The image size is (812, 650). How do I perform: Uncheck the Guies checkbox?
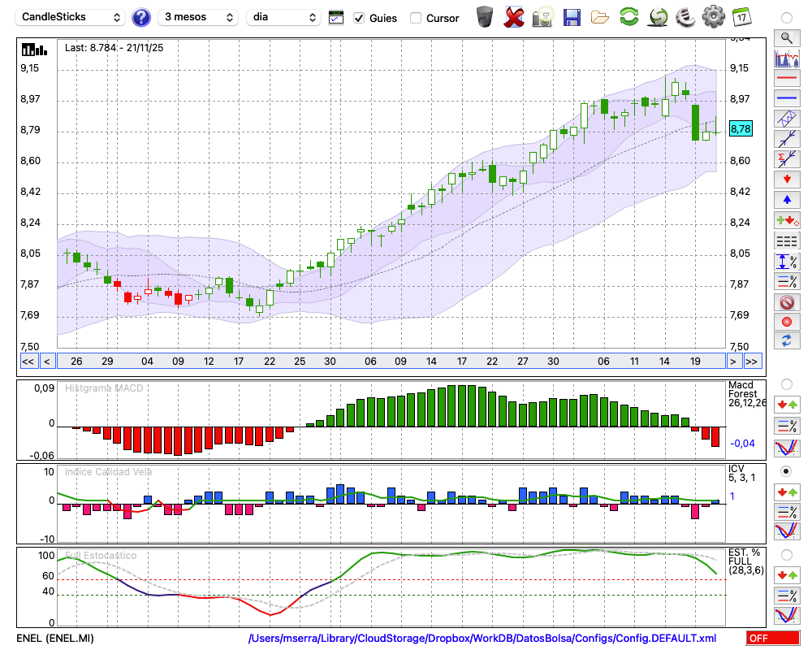pos(358,18)
